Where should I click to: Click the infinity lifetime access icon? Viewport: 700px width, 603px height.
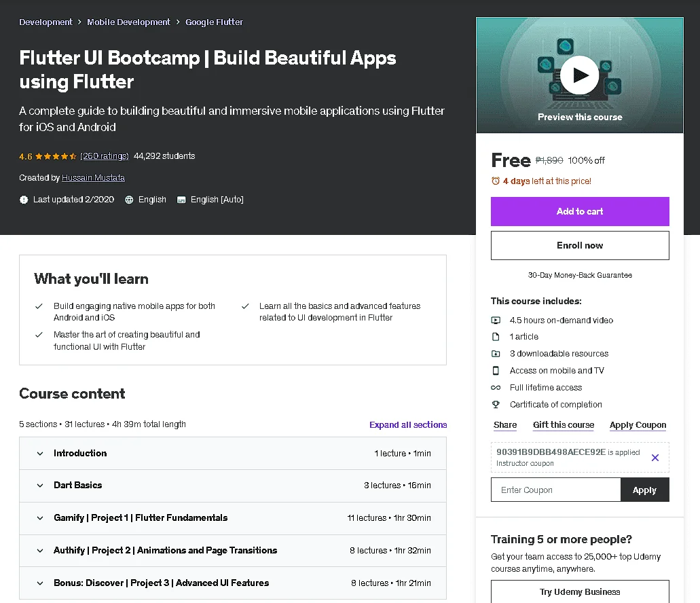(496, 388)
